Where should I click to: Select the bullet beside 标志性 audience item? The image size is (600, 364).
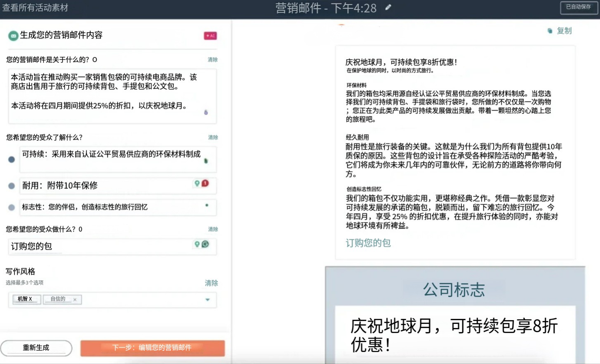click(x=12, y=207)
